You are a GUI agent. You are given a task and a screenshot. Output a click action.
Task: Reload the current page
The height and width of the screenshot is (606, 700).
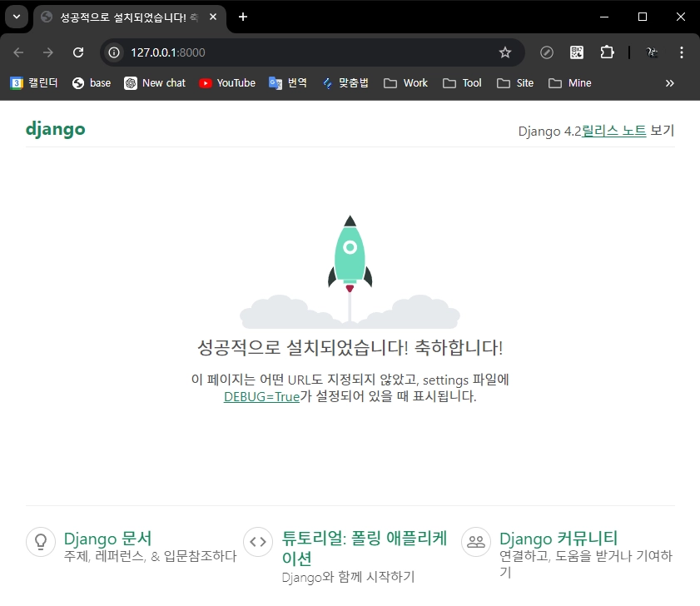(78, 52)
